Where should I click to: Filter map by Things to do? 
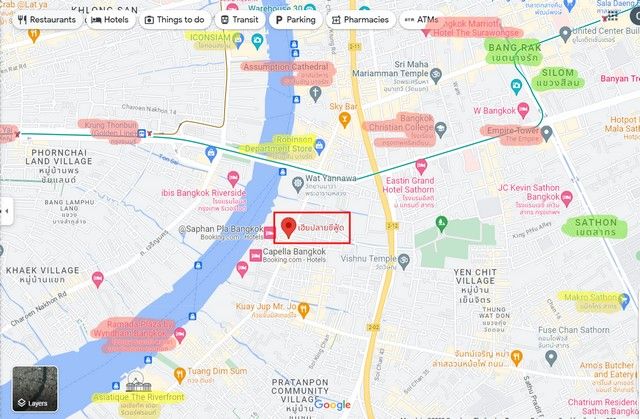pos(175,20)
